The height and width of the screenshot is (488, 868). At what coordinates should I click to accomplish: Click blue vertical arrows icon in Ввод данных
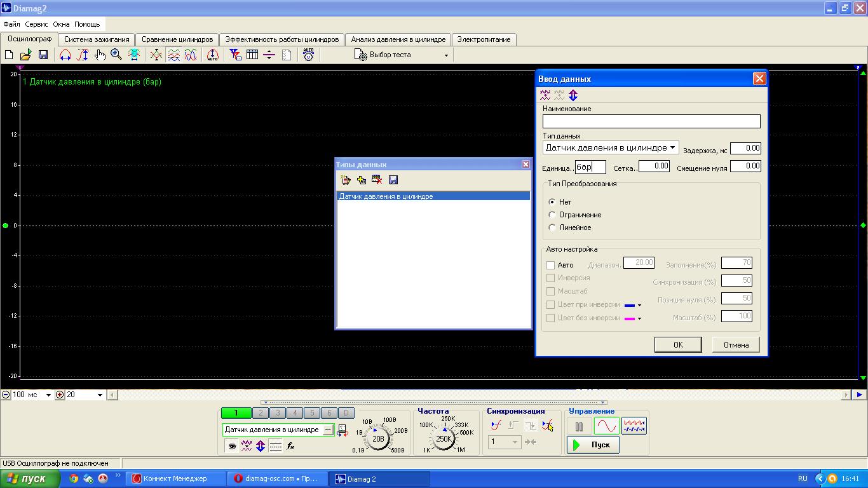coord(573,95)
